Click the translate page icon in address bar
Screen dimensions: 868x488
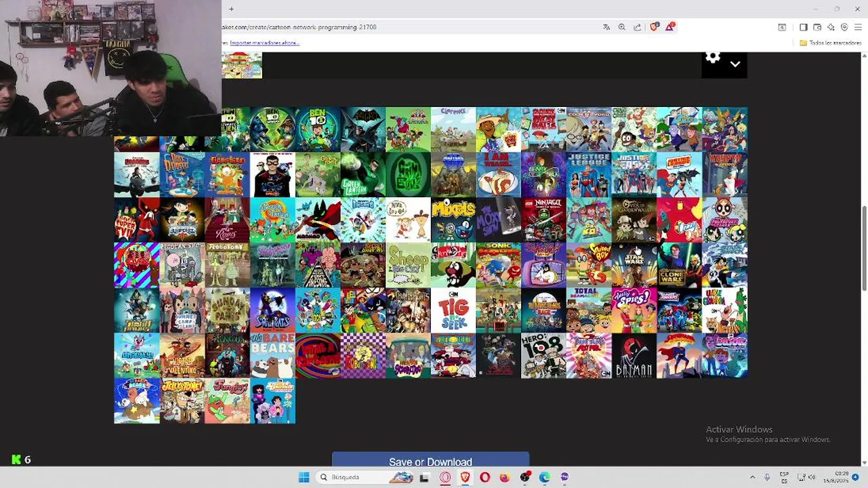[606, 27]
